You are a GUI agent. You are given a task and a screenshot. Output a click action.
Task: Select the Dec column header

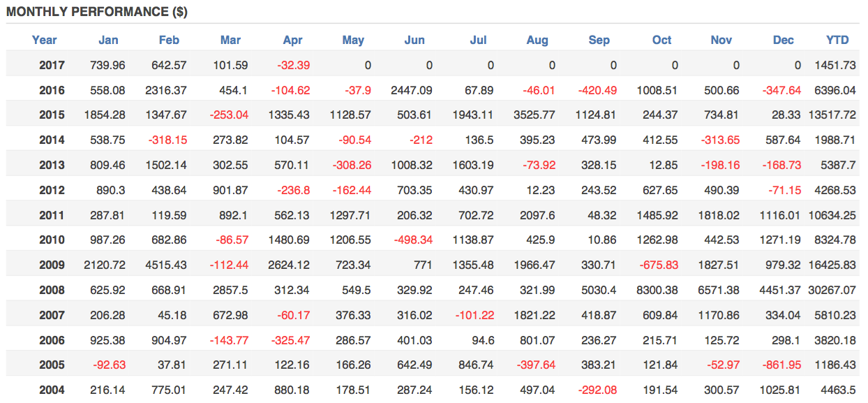click(783, 40)
